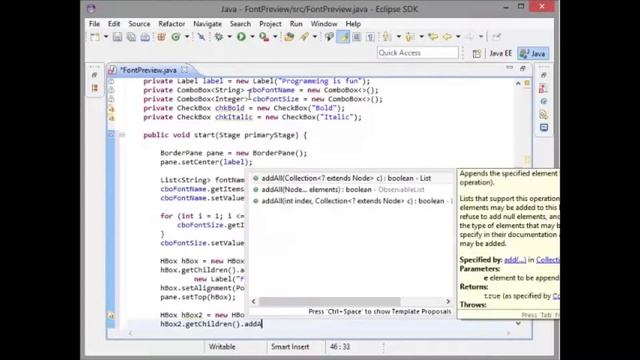
Task: Open the External Tools dropdown arrow
Action: click(275, 37)
